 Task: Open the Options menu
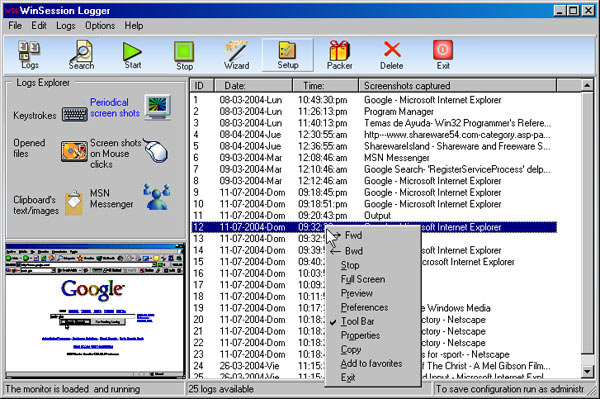pyautogui.click(x=100, y=26)
